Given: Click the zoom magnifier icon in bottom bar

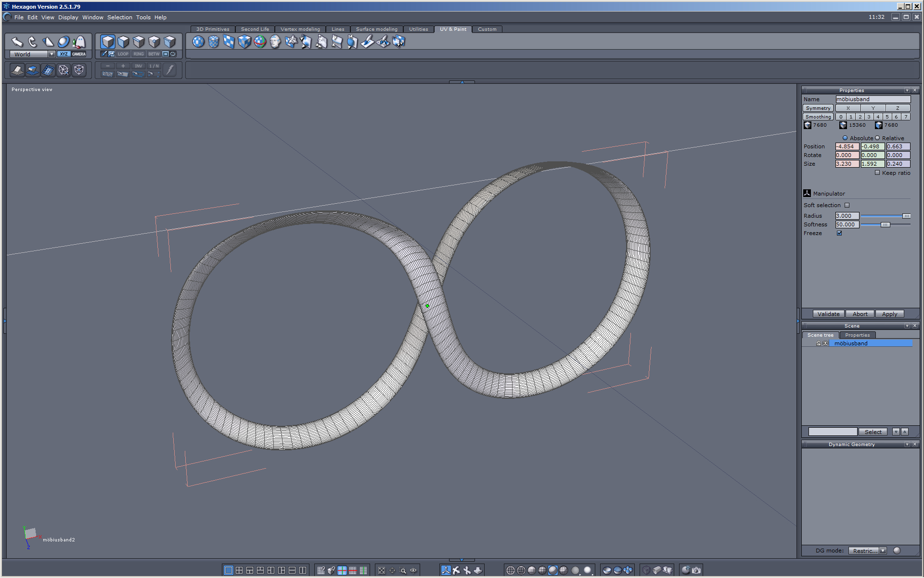Looking at the screenshot, I should (403, 570).
